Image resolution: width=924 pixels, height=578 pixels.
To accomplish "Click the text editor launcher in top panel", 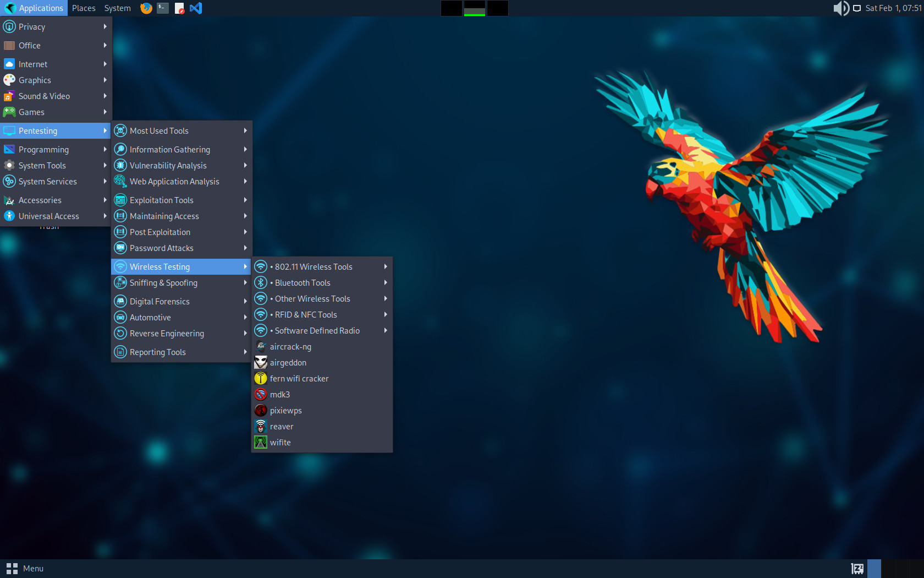I will pyautogui.click(x=179, y=8).
